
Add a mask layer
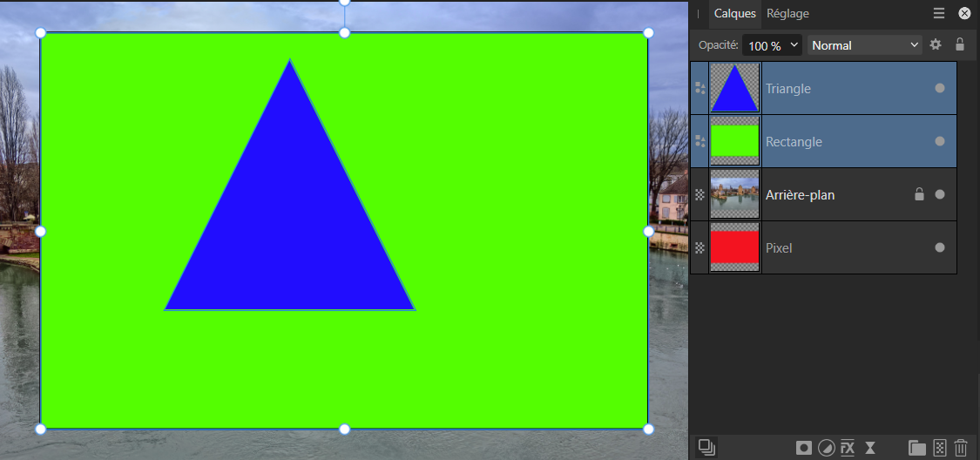click(x=804, y=448)
